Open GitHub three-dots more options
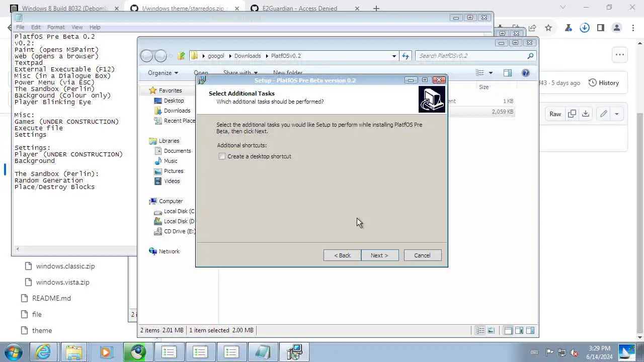644x362 pixels. point(620,55)
